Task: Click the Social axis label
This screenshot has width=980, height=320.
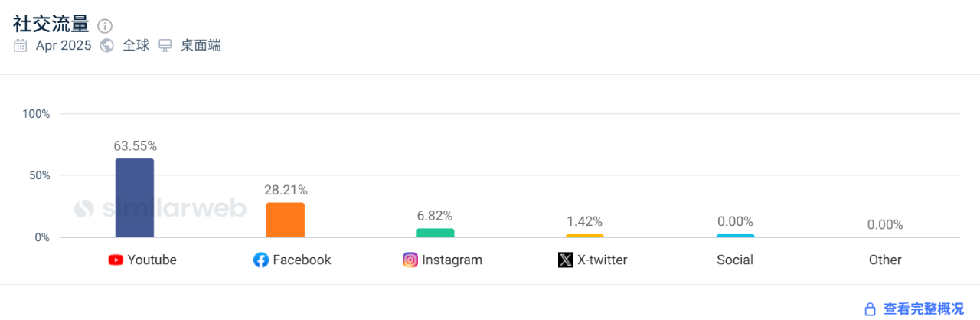Action: tap(735, 260)
